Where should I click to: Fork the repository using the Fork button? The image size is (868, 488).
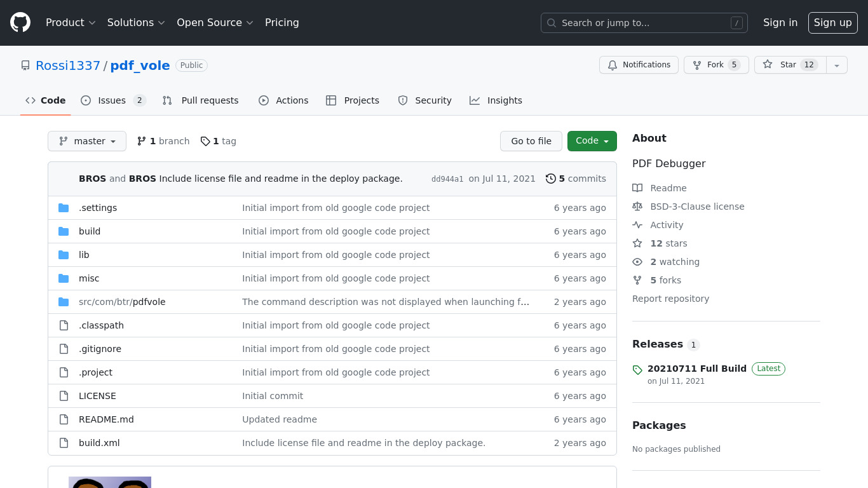pos(716,65)
